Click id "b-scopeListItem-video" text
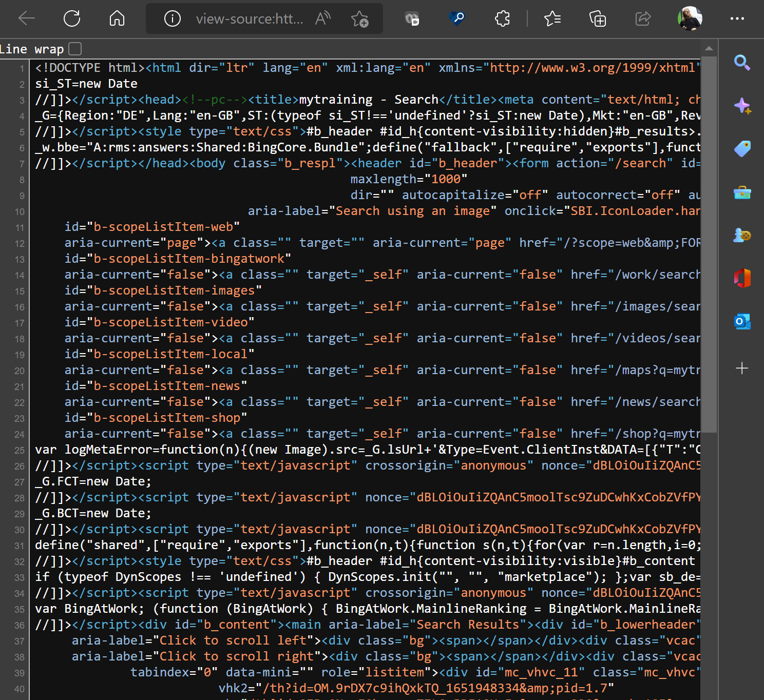The height and width of the screenshot is (700, 764). [170, 322]
